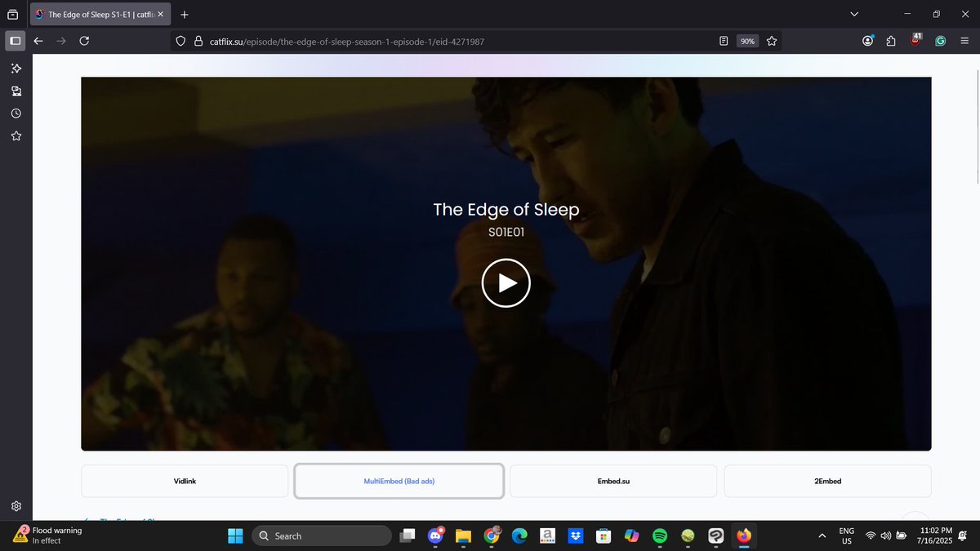
Task: Open volume control in tray
Action: pyautogui.click(x=885, y=535)
